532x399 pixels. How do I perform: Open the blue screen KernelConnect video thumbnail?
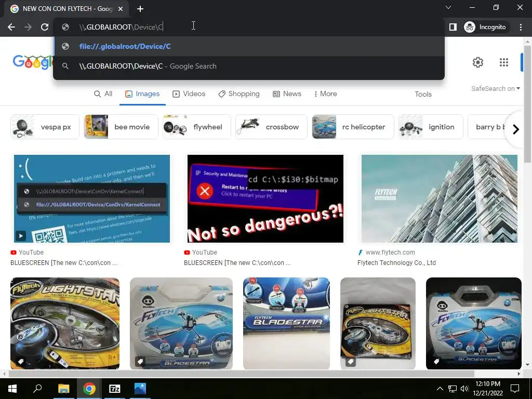(x=91, y=199)
